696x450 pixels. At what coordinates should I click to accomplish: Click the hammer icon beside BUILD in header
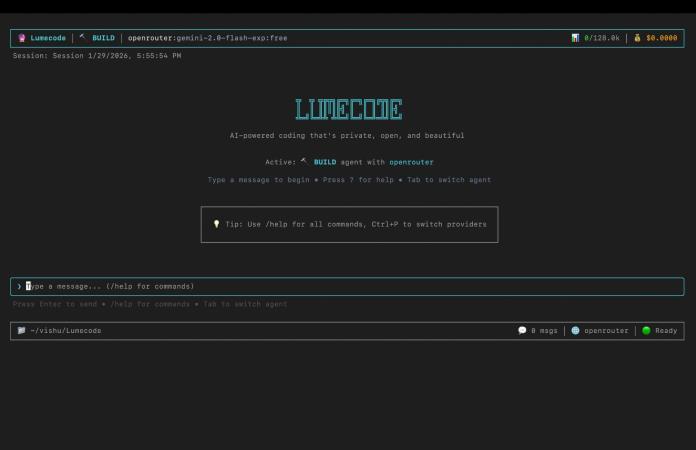tap(82, 37)
